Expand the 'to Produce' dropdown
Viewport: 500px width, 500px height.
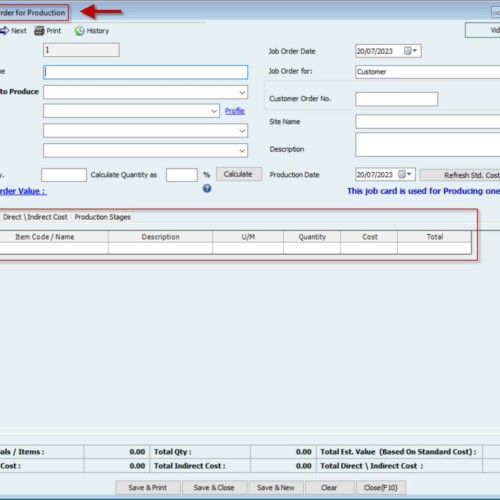coord(242,92)
